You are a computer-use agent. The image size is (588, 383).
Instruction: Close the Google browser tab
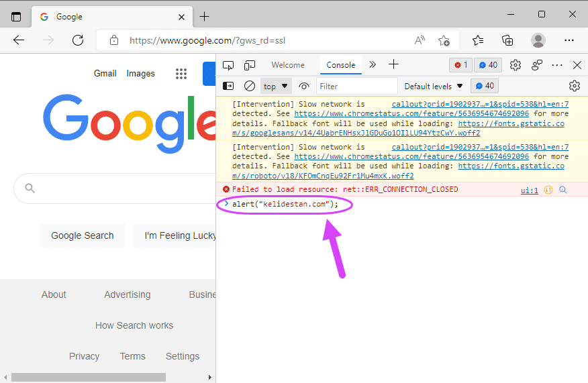tap(181, 17)
